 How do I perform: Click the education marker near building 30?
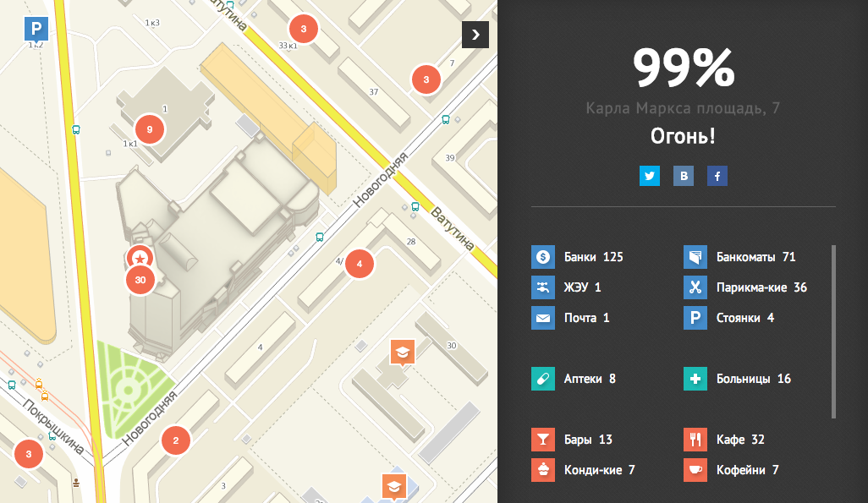coord(403,353)
